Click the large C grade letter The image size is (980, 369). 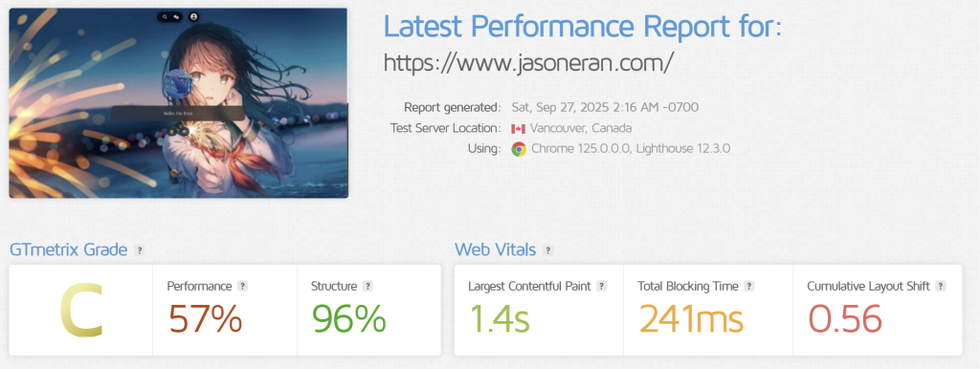(80, 311)
